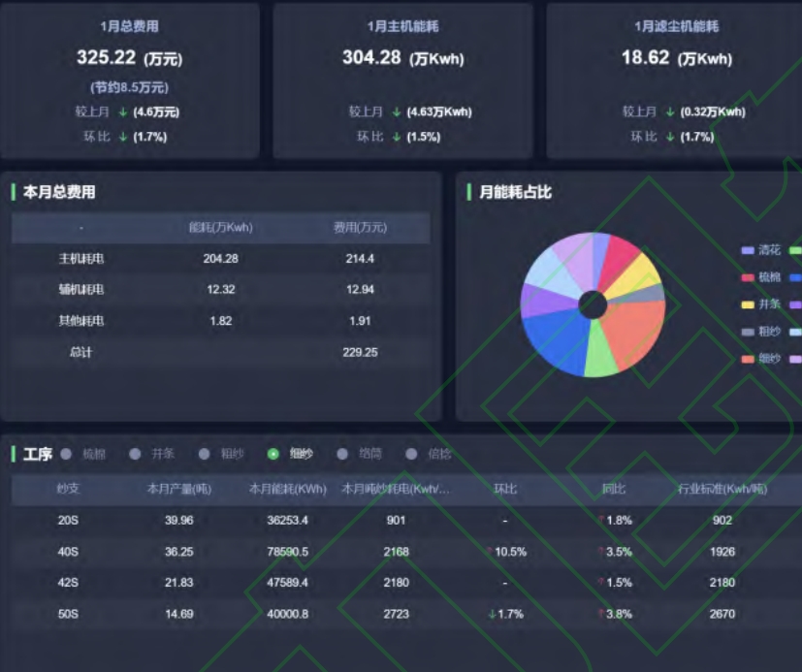Toggle the yellow 并条 legend swatch
Viewport: 802px width, 672px height.
(x=748, y=304)
